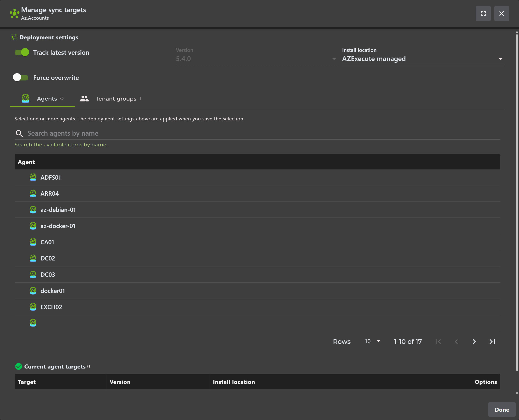Click the Deployment settings sliders icon

click(x=14, y=37)
